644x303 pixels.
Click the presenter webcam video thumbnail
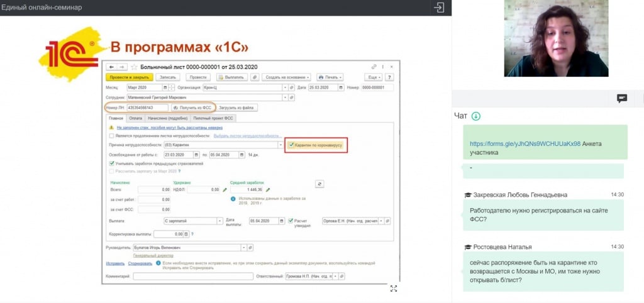pos(556,38)
